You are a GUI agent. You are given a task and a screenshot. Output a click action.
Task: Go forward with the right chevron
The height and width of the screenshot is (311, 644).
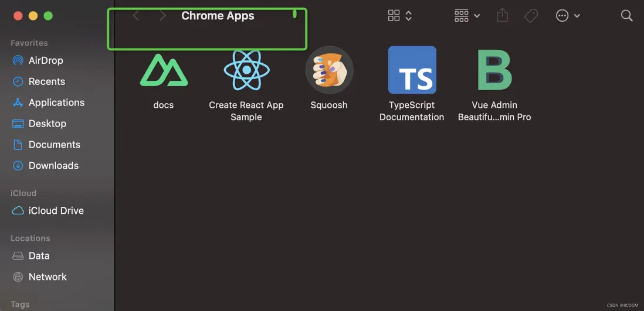coord(162,16)
